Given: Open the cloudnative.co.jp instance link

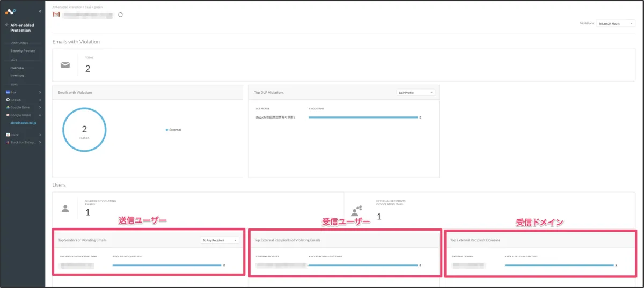Looking at the screenshot, I should (x=23, y=122).
